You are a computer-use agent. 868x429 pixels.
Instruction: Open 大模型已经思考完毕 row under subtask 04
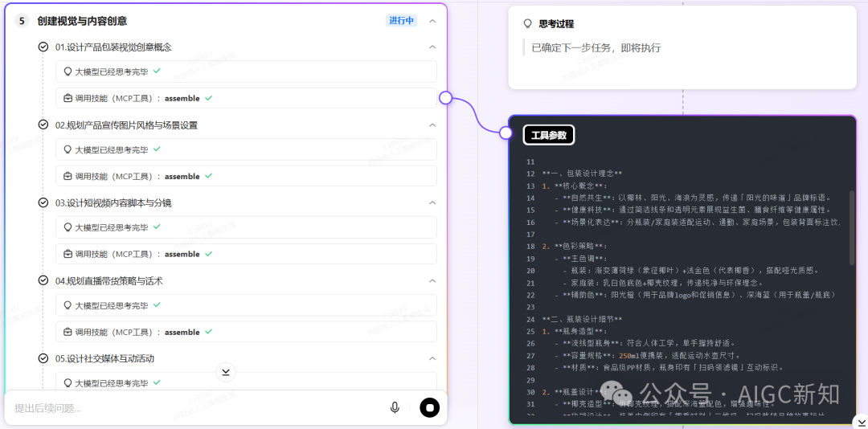[x=247, y=305]
